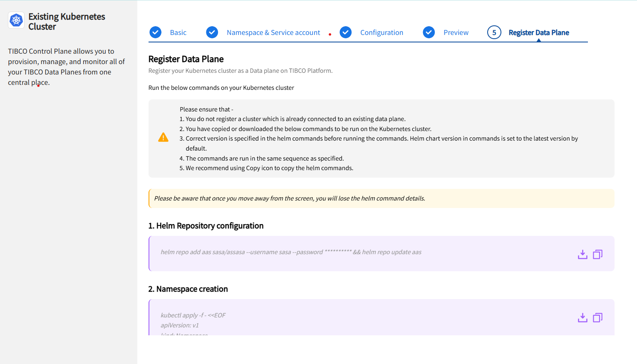Go back to the Basic step
This screenshot has width=637, height=364.
178,32
